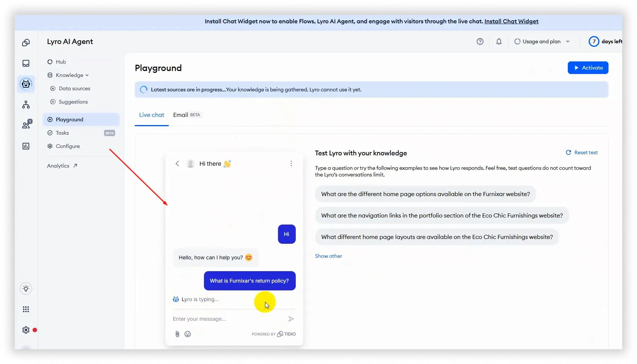Click the back arrow in chat widget
The image size is (637, 364).
[x=177, y=164]
